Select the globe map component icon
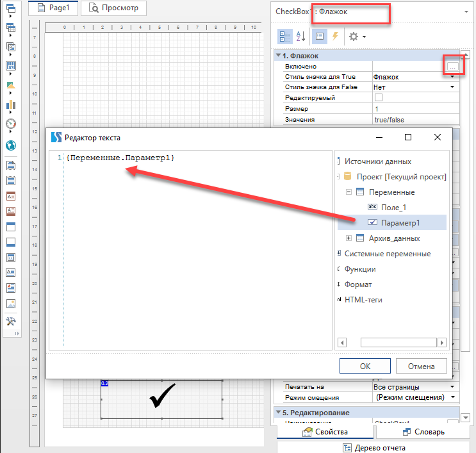The height and width of the screenshot is (453, 476). click(10, 145)
